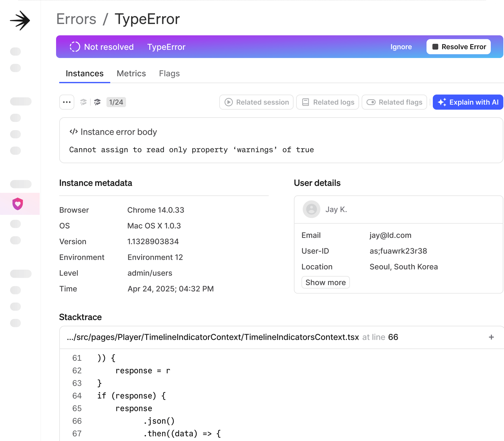Switch to the Metrics tab
This screenshot has width=504, height=441.
131,73
